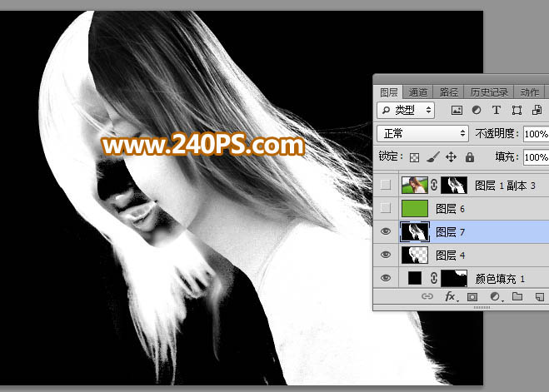Filter layers by shape icon

[517, 110]
